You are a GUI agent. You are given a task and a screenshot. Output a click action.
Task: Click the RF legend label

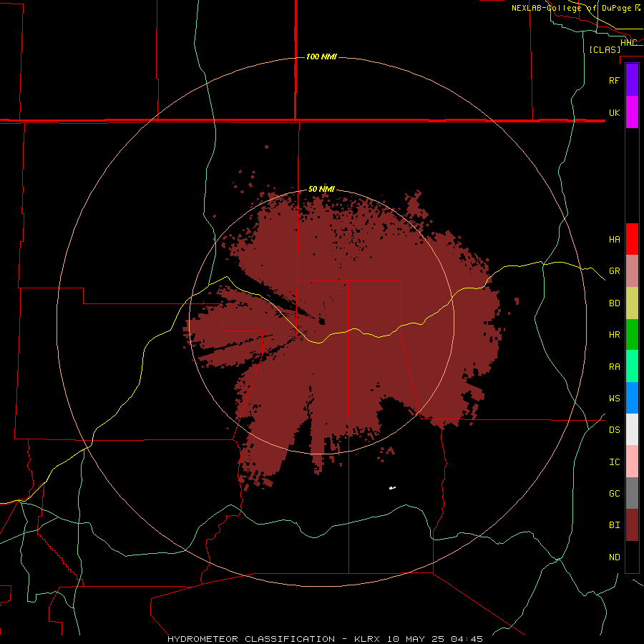click(614, 80)
